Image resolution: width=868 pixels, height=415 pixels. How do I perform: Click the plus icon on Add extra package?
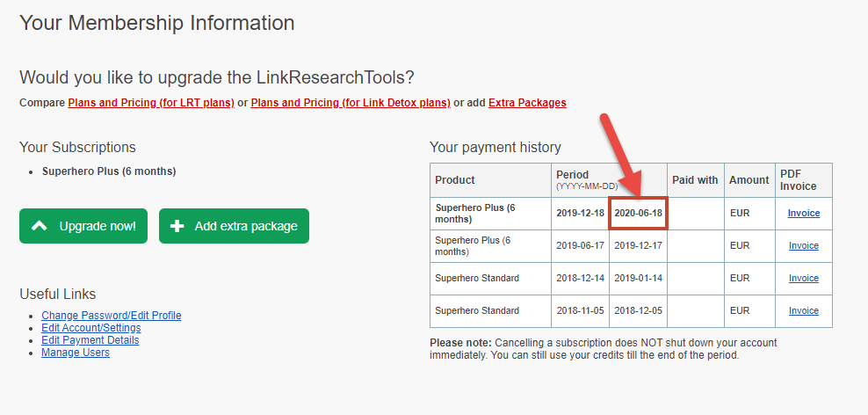177,225
